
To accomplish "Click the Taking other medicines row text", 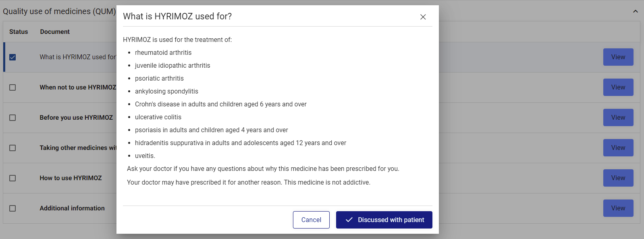I will point(78,148).
